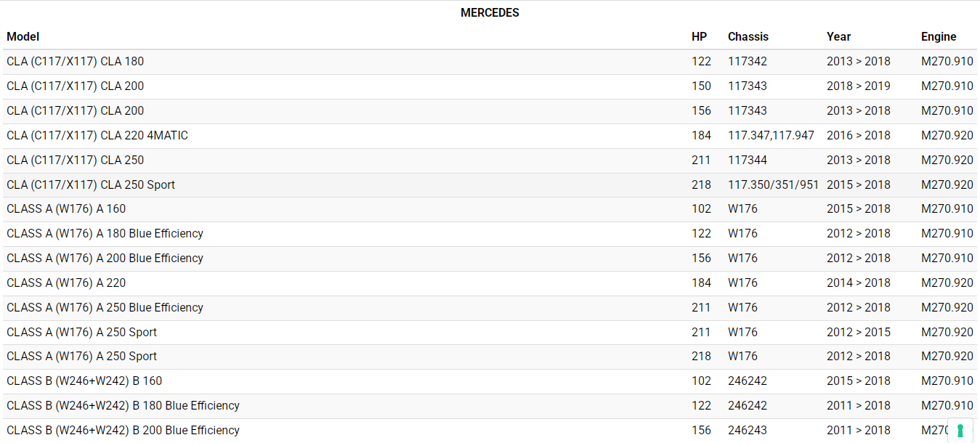Select the CLASS A A 160 row
This screenshot has width=980, height=443.
(66, 209)
